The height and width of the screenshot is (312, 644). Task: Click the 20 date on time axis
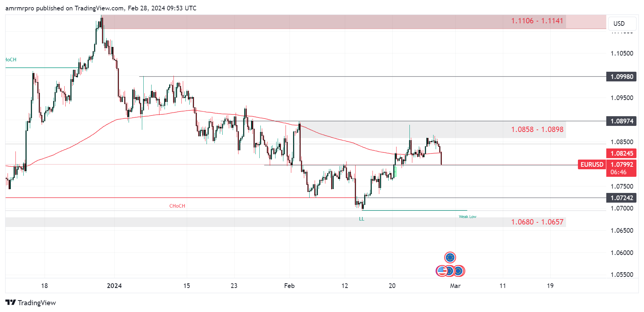point(392,286)
